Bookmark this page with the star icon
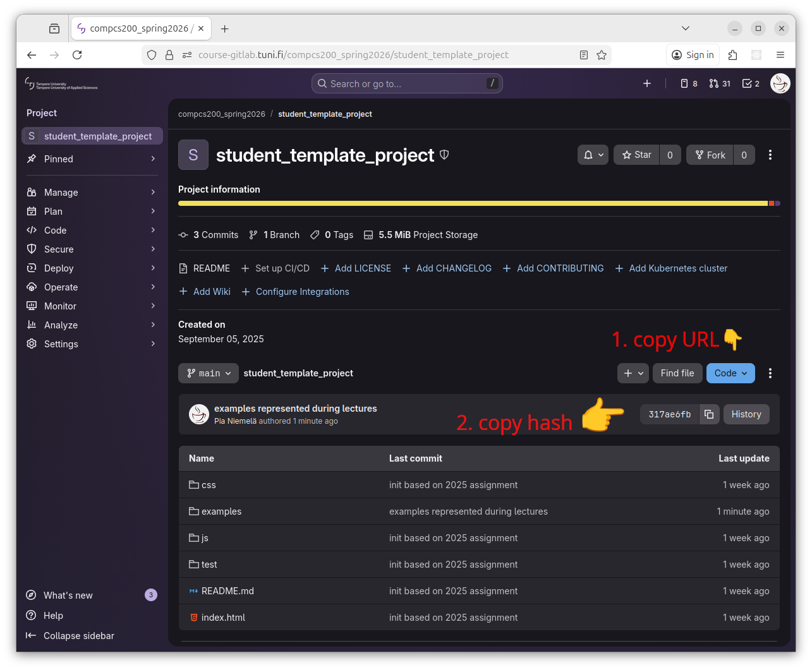This screenshot has height=670, width=812. (602, 55)
